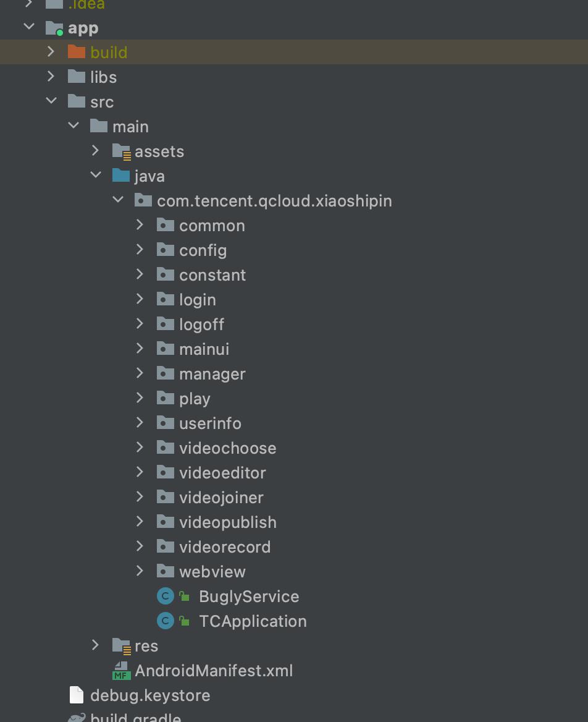Select the main folder
588x722 pixels.
(131, 127)
